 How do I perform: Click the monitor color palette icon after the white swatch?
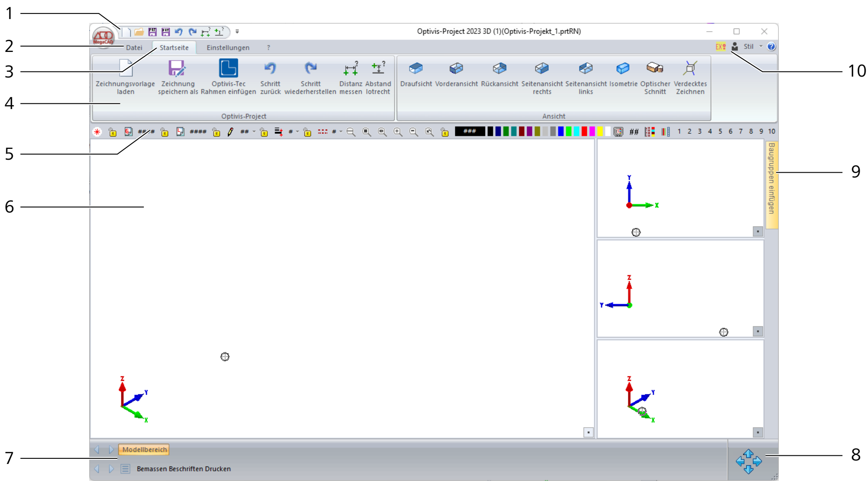[618, 132]
